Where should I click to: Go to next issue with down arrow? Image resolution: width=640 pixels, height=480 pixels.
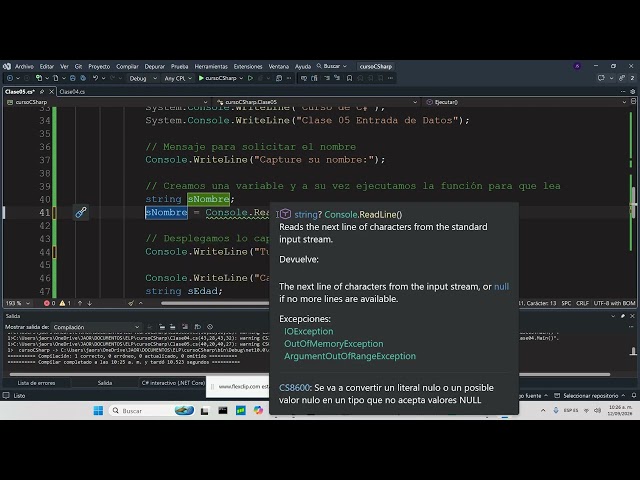click(x=89, y=303)
